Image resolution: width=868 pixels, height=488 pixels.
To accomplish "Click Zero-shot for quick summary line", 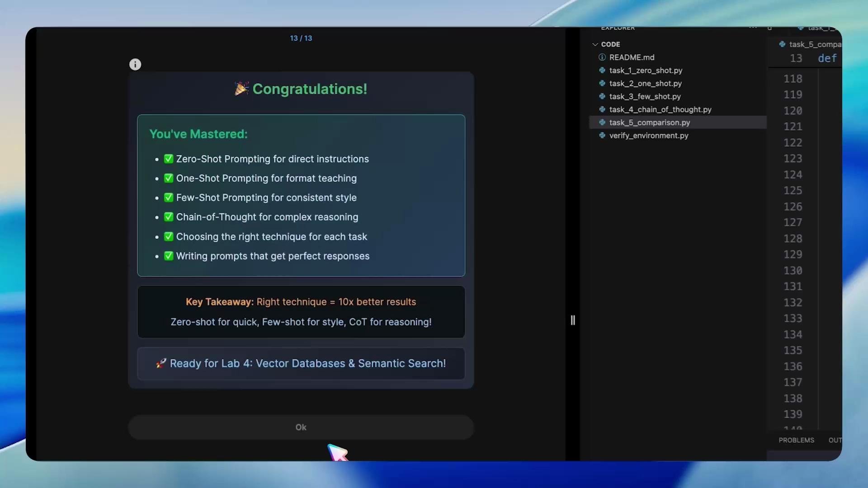I will (301, 322).
